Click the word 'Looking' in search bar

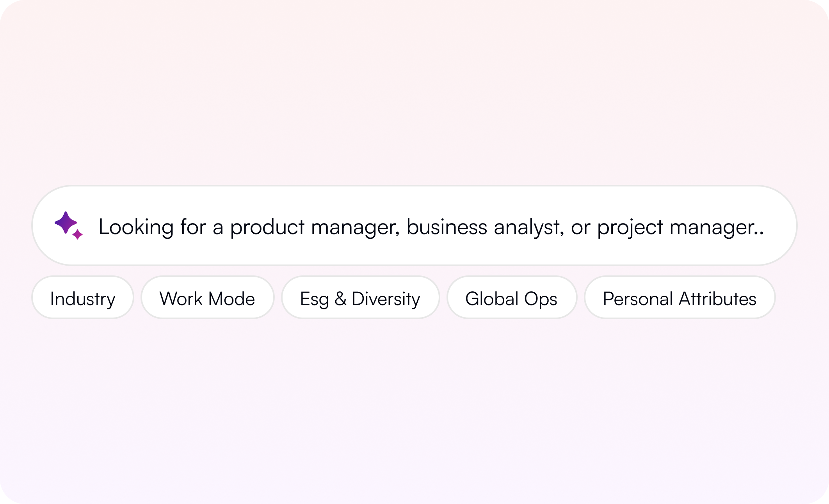136,227
